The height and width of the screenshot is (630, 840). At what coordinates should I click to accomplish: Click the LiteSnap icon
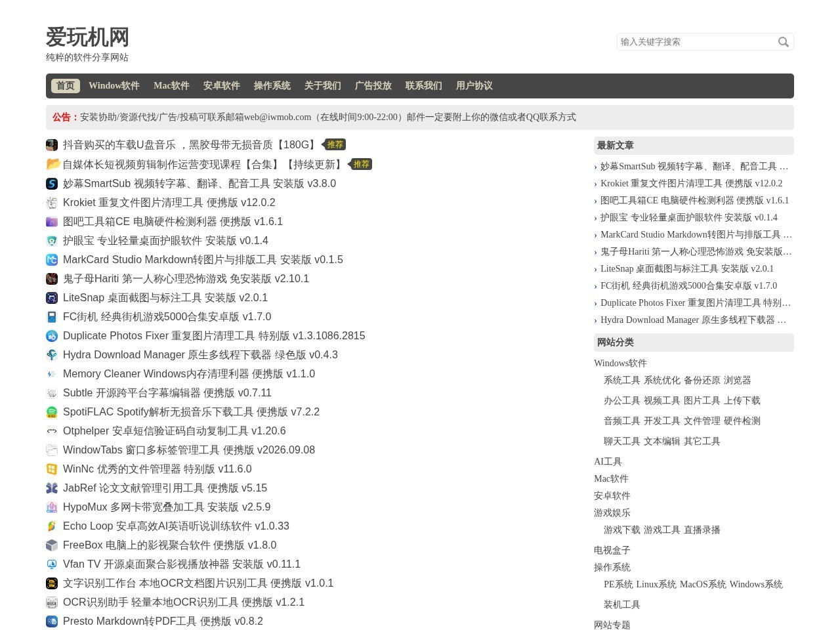(x=52, y=298)
